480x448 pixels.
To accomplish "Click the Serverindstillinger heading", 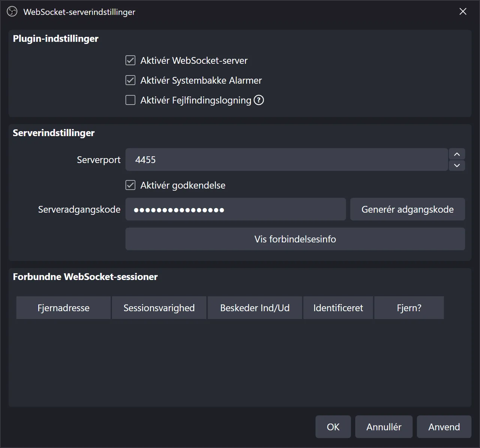I will coord(54,133).
